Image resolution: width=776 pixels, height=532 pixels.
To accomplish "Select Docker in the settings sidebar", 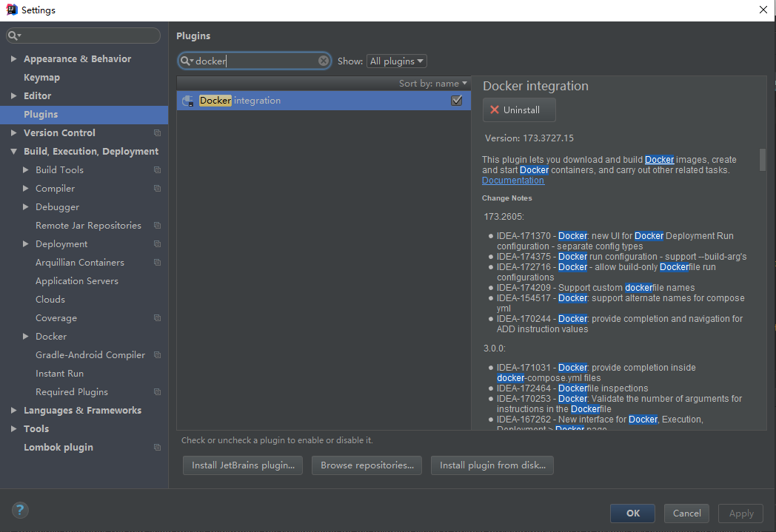I will tap(50, 336).
